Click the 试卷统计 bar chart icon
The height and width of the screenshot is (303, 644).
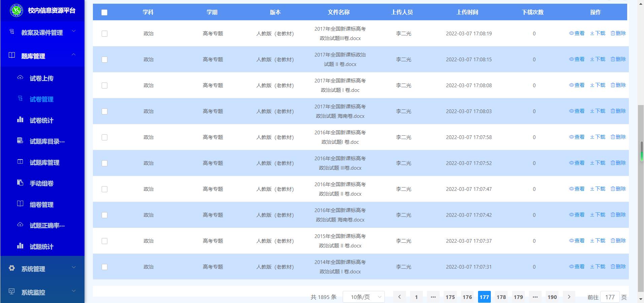20,120
